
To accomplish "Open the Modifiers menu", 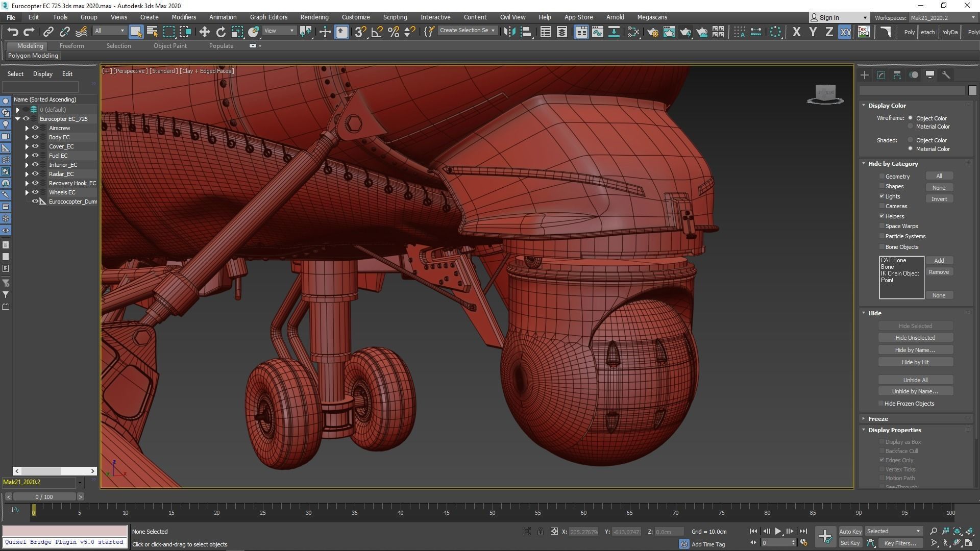I will click(184, 17).
